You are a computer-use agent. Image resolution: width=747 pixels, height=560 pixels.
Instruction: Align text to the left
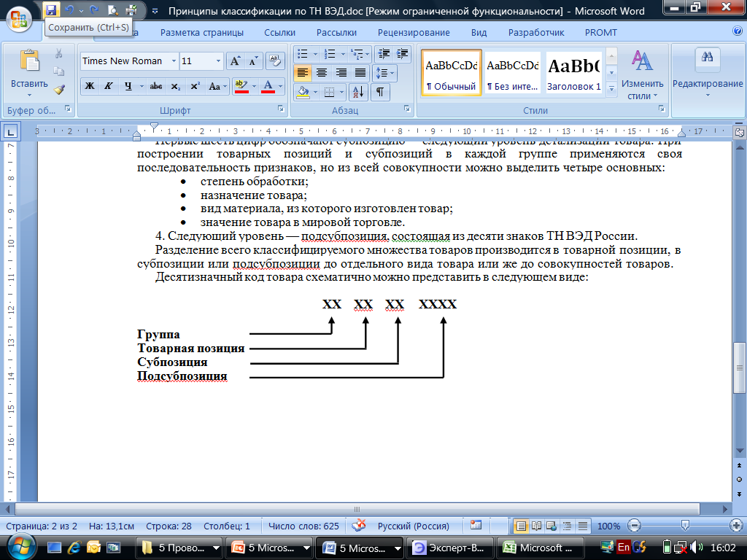click(303, 73)
